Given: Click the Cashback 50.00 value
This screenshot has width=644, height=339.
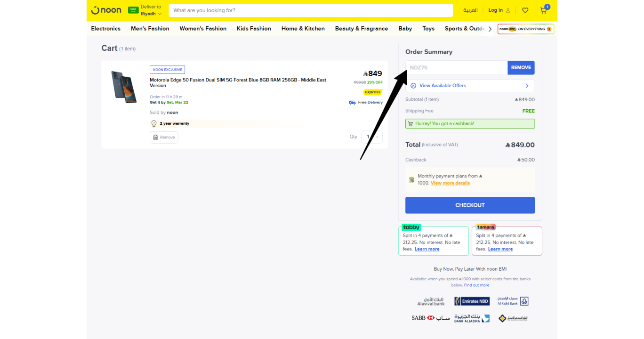Looking at the screenshot, I should click(526, 160).
